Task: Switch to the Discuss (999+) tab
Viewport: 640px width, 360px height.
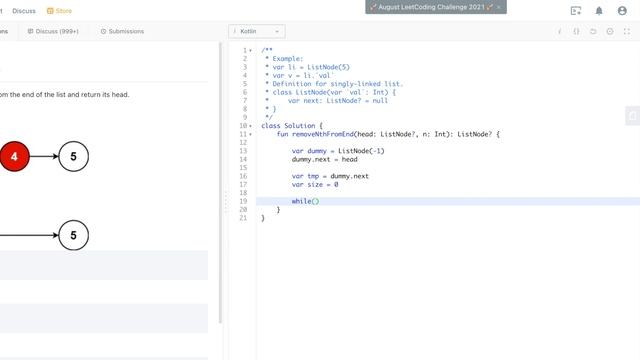Action: point(53,31)
